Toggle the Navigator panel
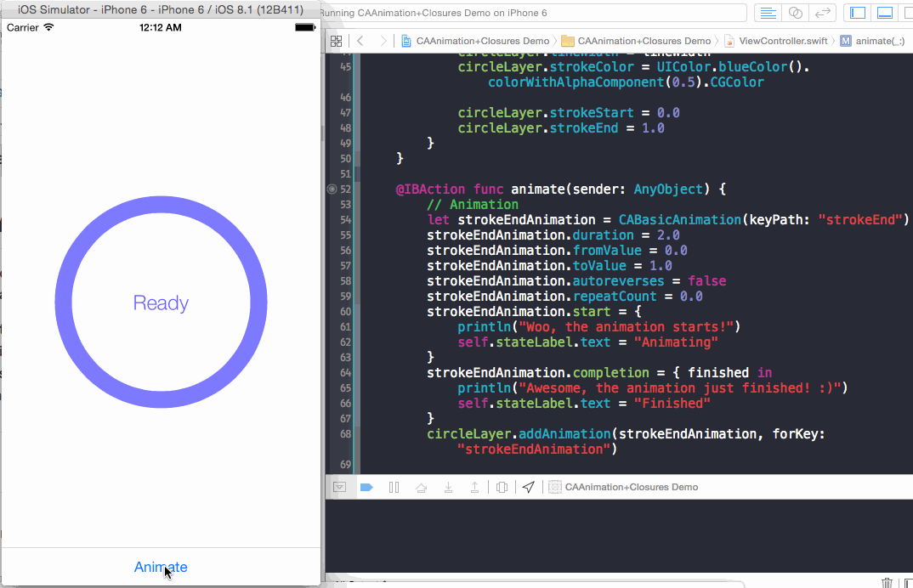The width and height of the screenshot is (913, 588). pyautogui.click(x=858, y=13)
